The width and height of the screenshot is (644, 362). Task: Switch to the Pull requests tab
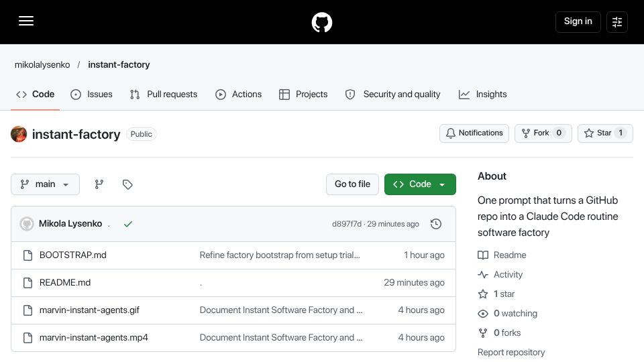click(x=164, y=95)
